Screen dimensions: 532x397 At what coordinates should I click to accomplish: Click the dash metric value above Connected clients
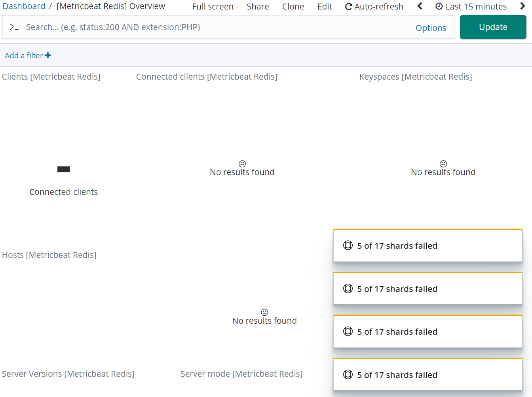click(63, 169)
